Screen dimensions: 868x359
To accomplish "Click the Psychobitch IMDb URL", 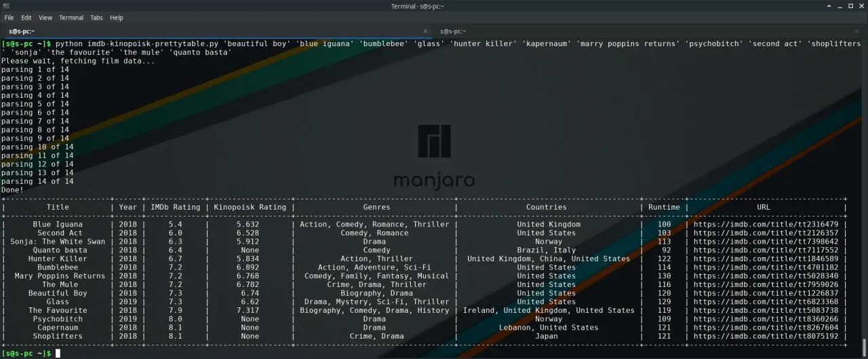I will 766,319.
